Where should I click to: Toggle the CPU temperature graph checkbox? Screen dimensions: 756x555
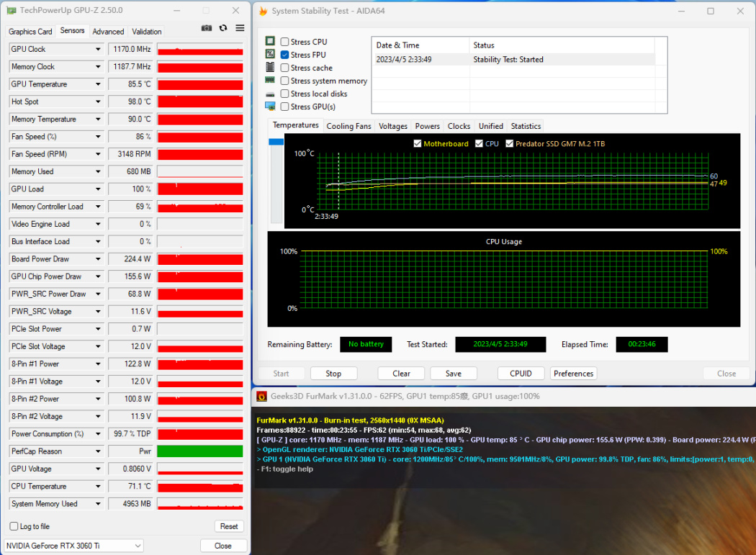pyautogui.click(x=479, y=144)
